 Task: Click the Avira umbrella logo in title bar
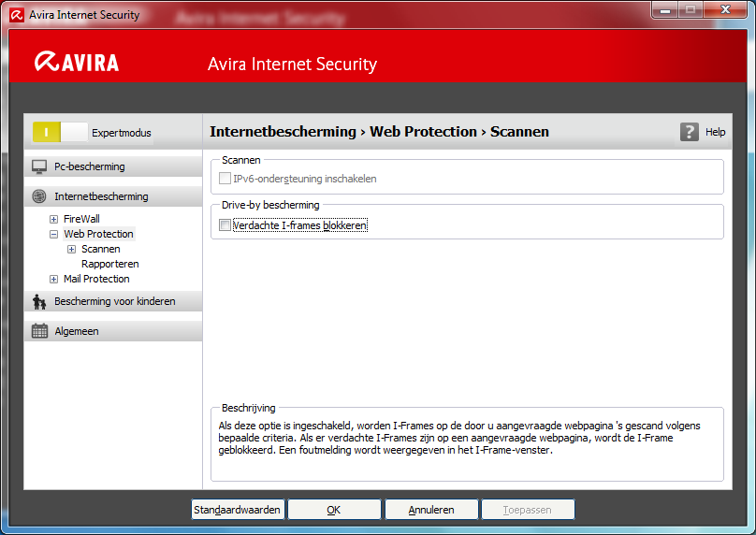(16, 14)
